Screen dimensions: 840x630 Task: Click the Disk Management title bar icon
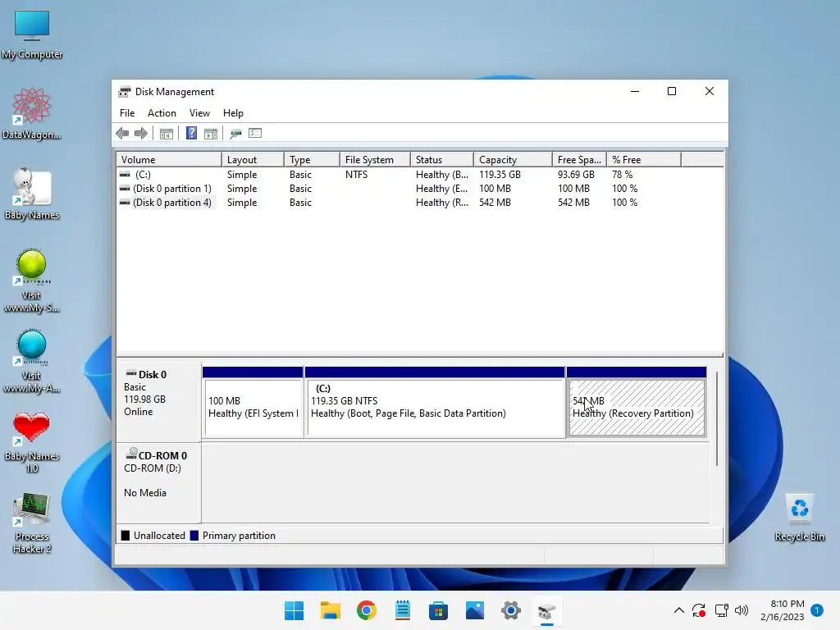click(x=125, y=92)
